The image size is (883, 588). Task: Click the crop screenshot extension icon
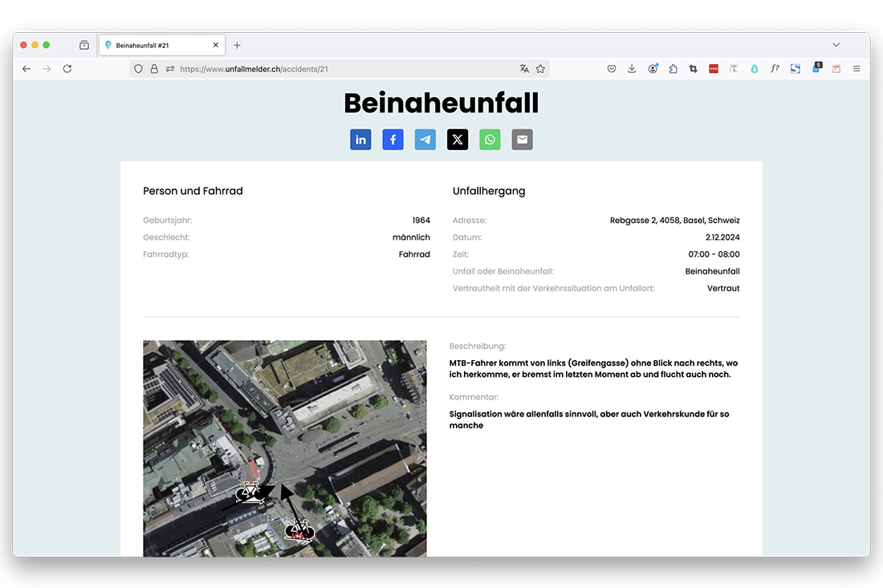(x=694, y=69)
